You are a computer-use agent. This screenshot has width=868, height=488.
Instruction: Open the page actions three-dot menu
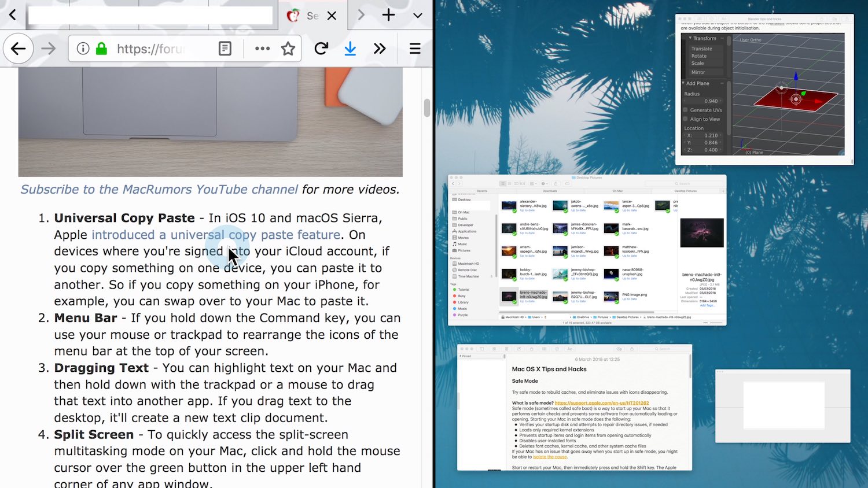pyautogui.click(x=262, y=49)
